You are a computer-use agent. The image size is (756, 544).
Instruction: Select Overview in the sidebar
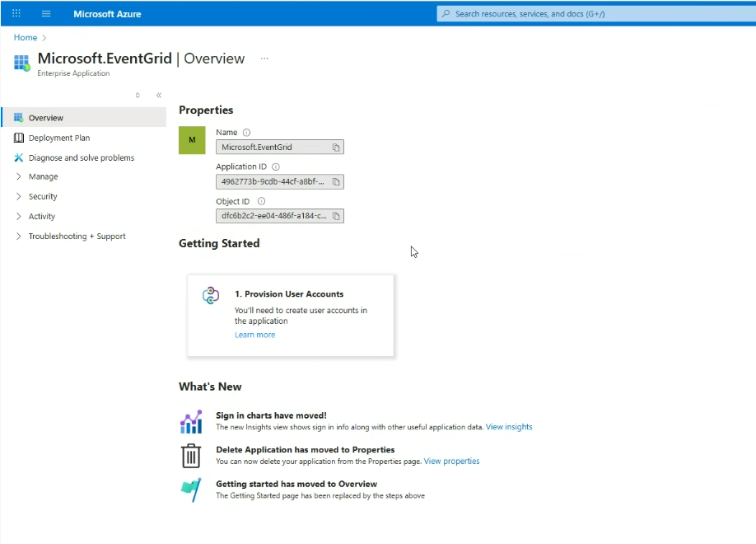(x=84, y=117)
